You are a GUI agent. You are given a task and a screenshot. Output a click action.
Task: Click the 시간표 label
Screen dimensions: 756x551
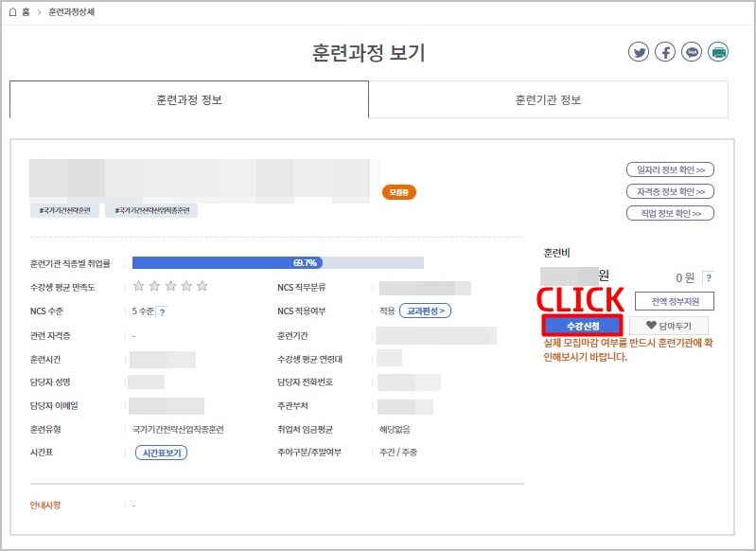click(42, 453)
